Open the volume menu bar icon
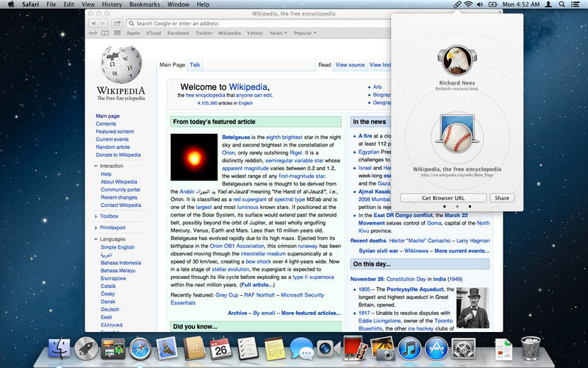The image size is (588, 368). 480,4
